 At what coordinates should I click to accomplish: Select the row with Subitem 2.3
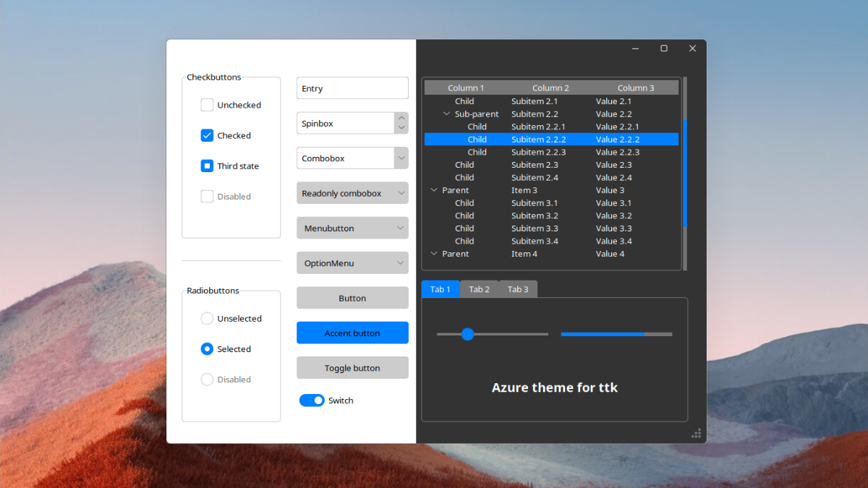tap(551, 165)
